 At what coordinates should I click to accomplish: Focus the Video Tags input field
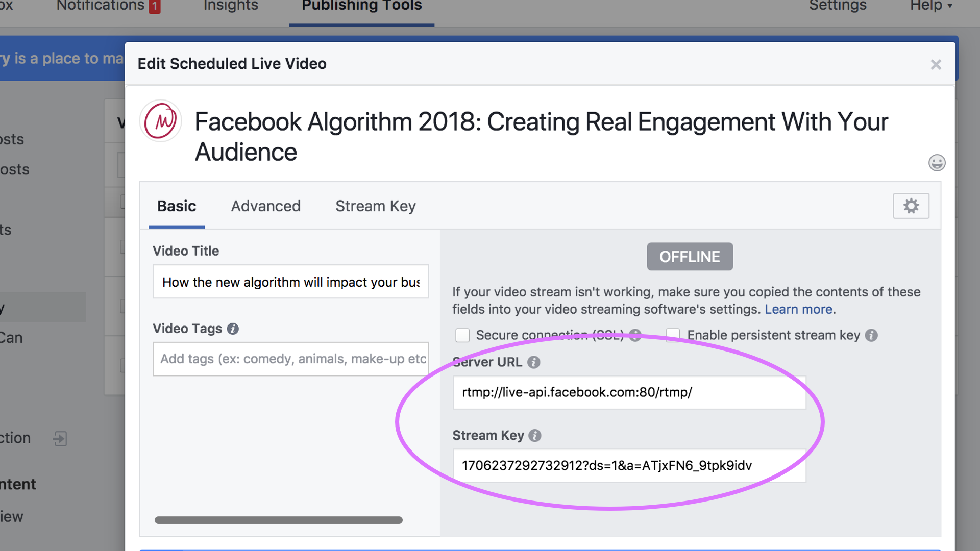click(x=291, y=359)
